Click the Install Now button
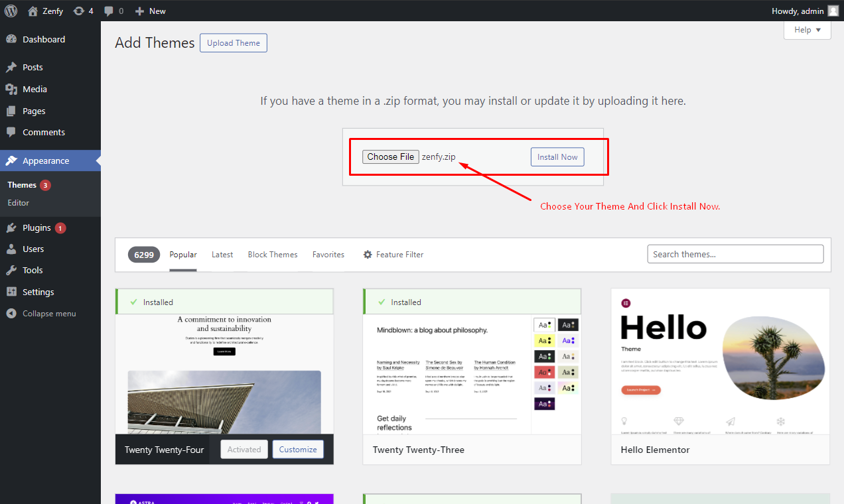 click(557, 157)
